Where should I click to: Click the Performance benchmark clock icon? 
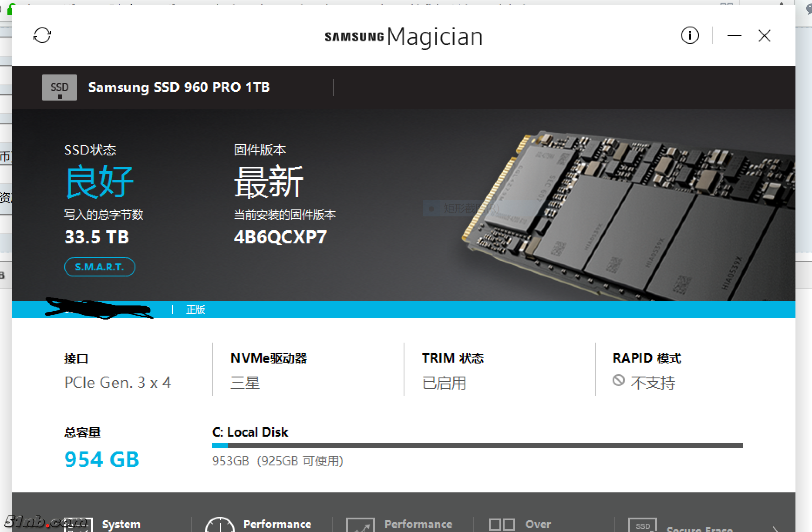coord(220,525)
